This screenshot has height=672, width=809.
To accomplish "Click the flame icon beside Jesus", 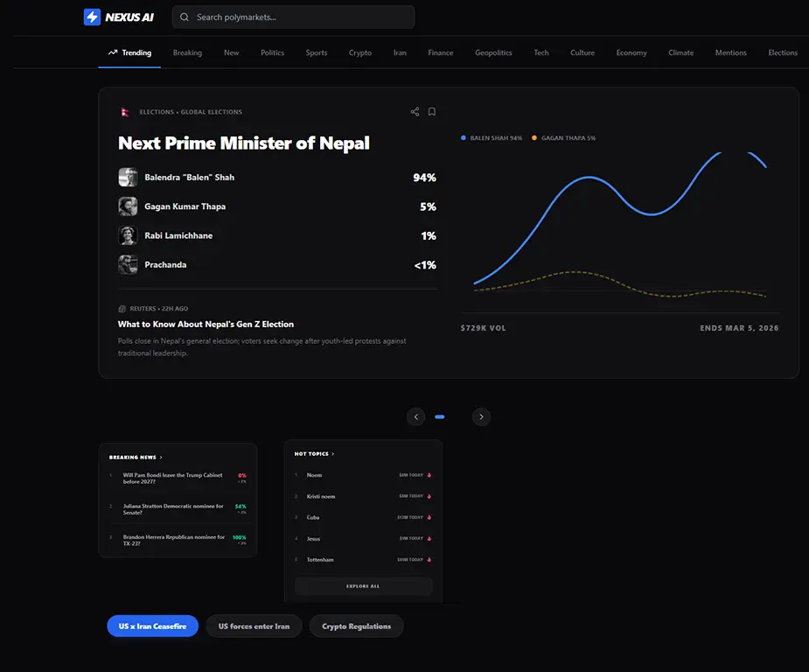I will click(x=429, y=539).
